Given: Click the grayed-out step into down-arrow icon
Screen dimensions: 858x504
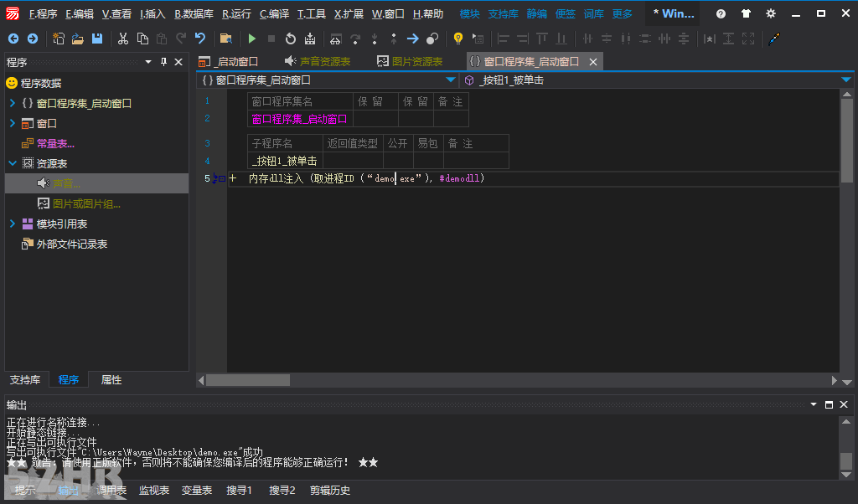Looking at the screenshot, I should click(375, 39).
